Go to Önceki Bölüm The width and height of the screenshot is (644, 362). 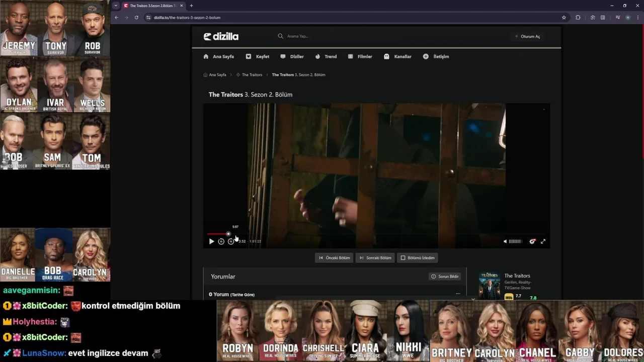click(x=334, y=258)
